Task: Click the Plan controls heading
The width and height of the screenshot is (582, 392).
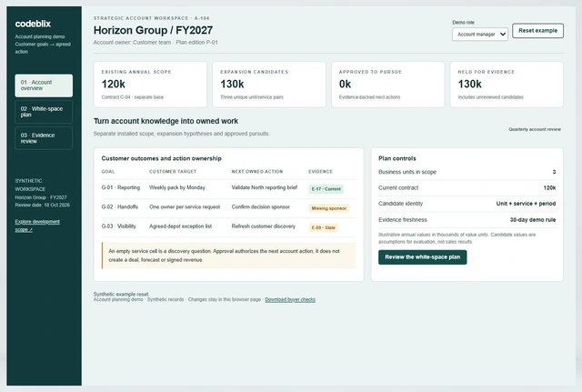Action: coord(397,158)
